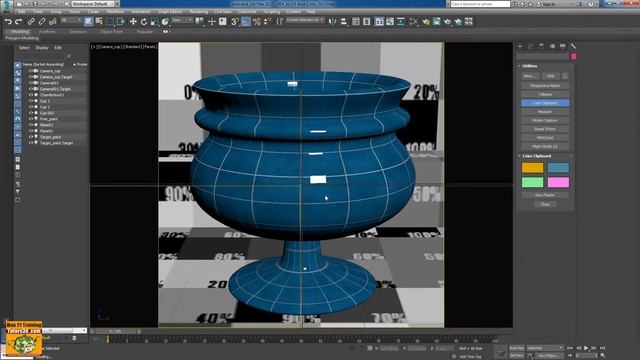The image size is (640, 360).
Task: Open the named selection sets dropdown
Action: click(305, 20)
